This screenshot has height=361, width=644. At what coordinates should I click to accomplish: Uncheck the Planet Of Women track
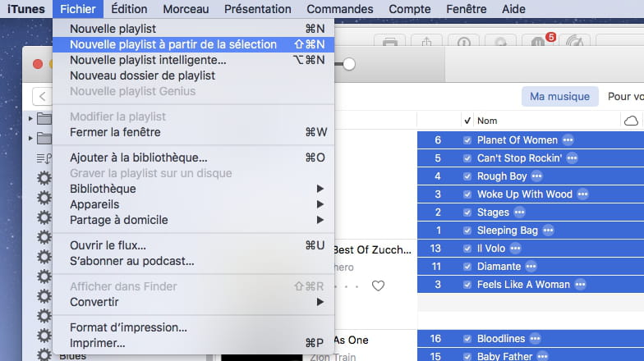point(467,140)
